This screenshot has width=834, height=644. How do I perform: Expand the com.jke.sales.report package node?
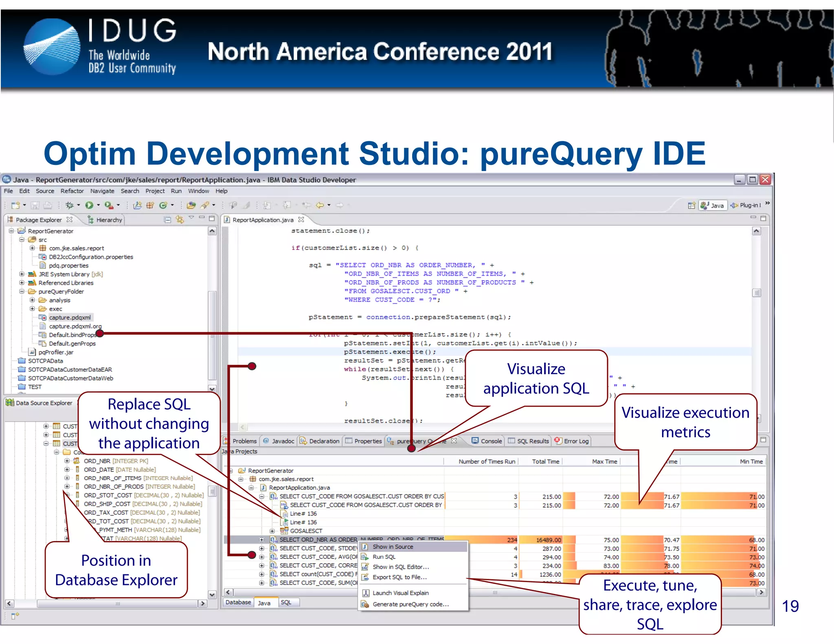pyautogui.click(x=32, y=248)
